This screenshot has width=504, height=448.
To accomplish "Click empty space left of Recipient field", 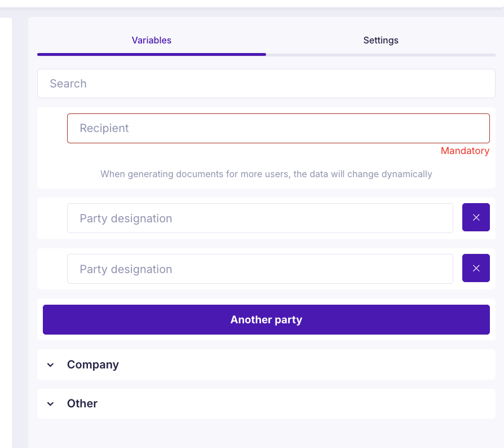I will tap(52, 129).
